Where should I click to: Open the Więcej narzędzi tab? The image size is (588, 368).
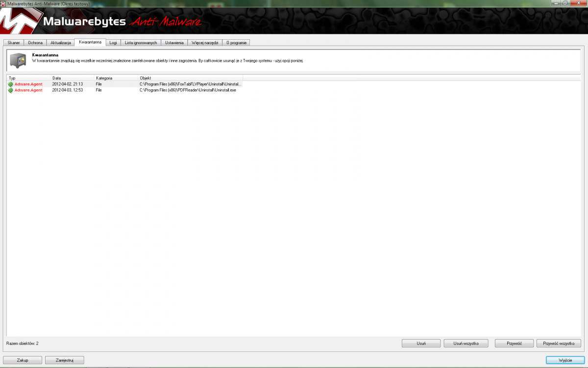point(205,43)
